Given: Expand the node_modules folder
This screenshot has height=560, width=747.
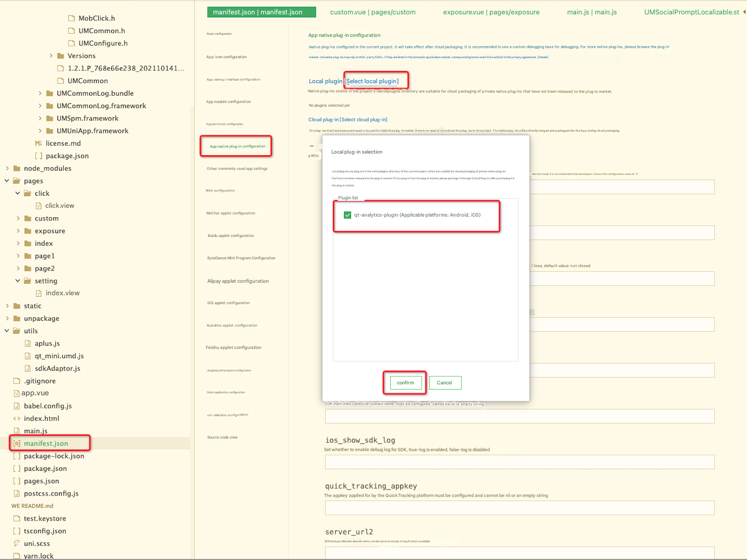Looking at the screenshot, I should 7,168.
